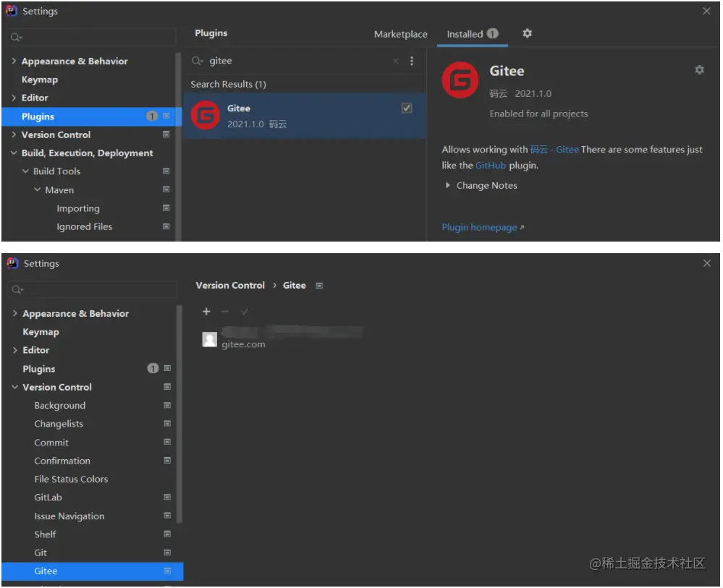The width and height of the screenshot is (723, 588).
Task: Click the project icon next to the Background row
Action: point(167,405)
